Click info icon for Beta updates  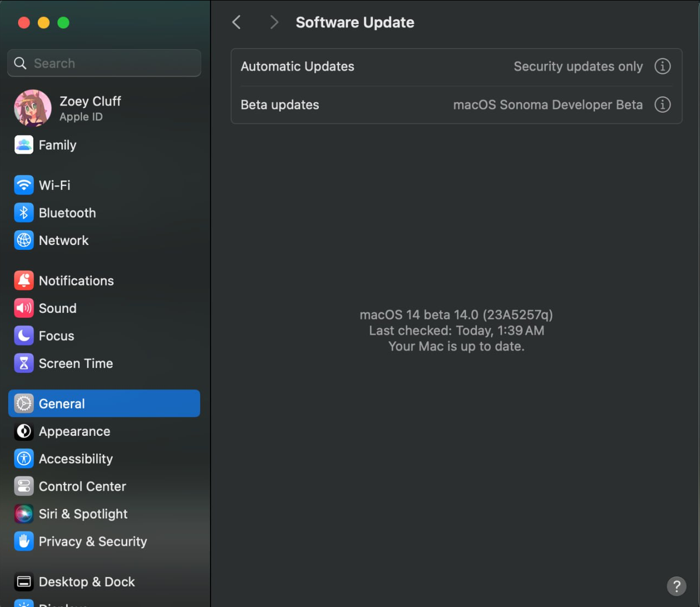coord(662,104)
